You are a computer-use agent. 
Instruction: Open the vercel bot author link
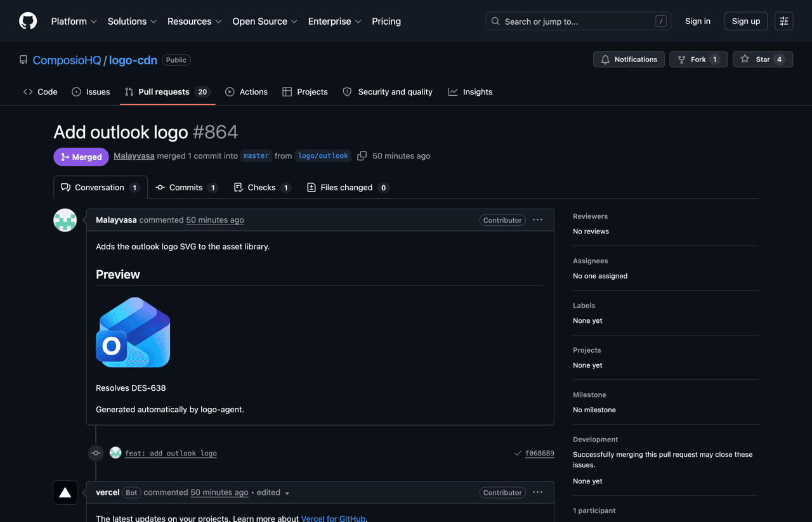(x=108, y=492)
